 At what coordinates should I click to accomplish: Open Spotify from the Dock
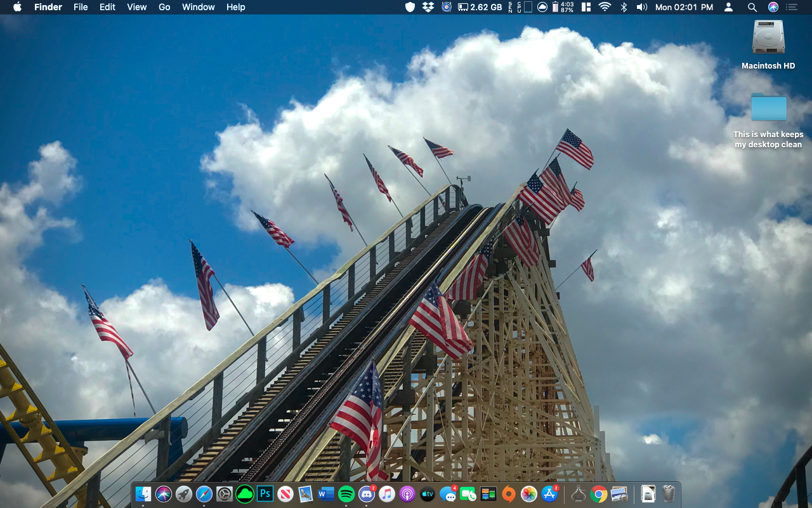[346, 493]
